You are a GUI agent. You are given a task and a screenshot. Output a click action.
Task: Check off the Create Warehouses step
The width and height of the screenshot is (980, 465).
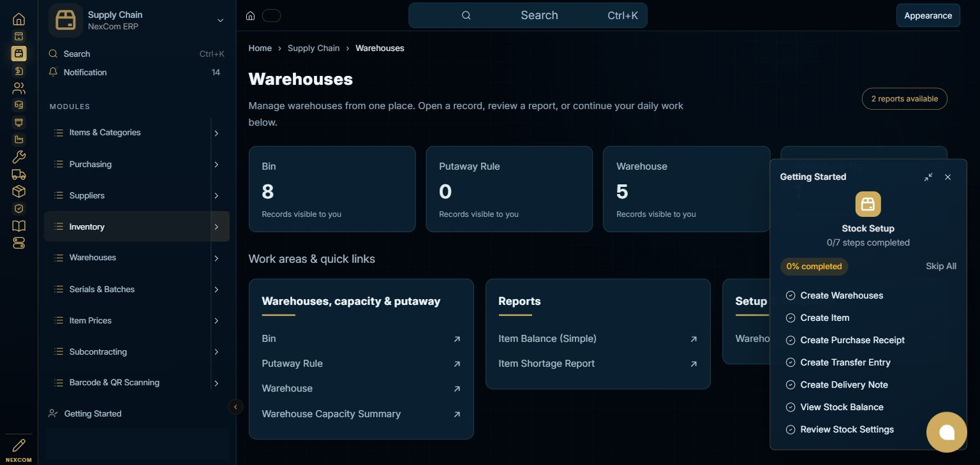pyautogui.click(x=791, y=296)
